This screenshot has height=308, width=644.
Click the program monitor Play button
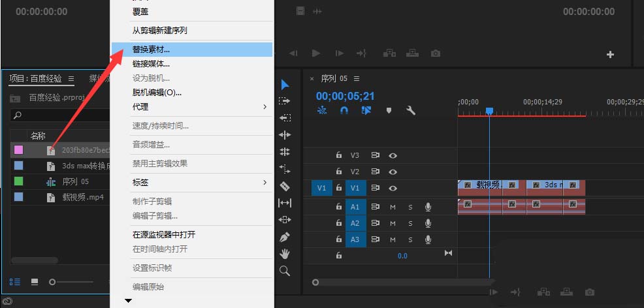(316, 54)
